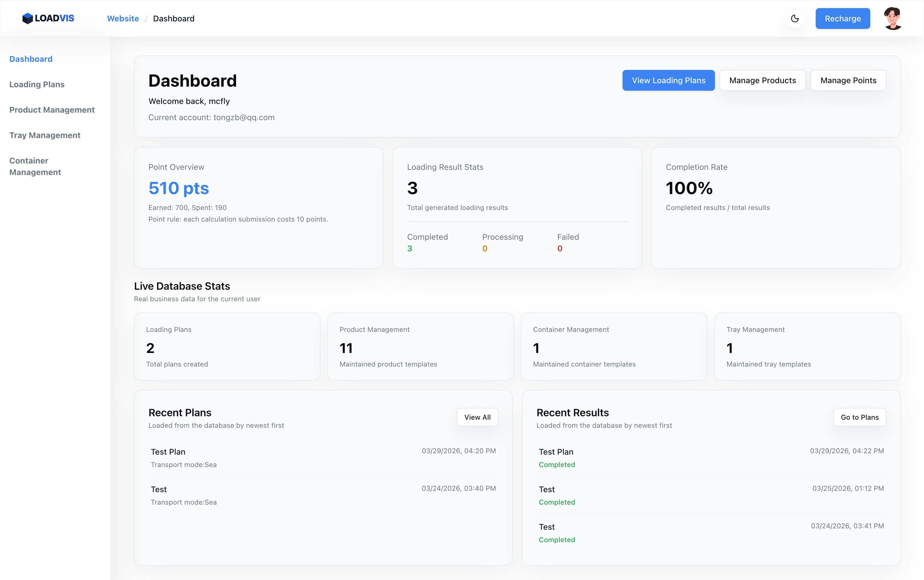
Task: Click the Manage Points button
Action: [848, 80]
